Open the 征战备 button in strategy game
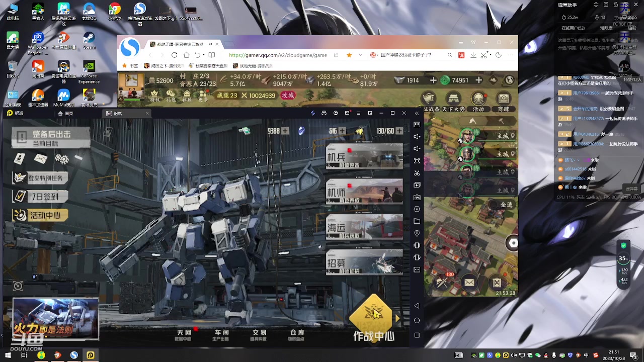The width and height of the screenshot is (644, 362). click(430, 102)
